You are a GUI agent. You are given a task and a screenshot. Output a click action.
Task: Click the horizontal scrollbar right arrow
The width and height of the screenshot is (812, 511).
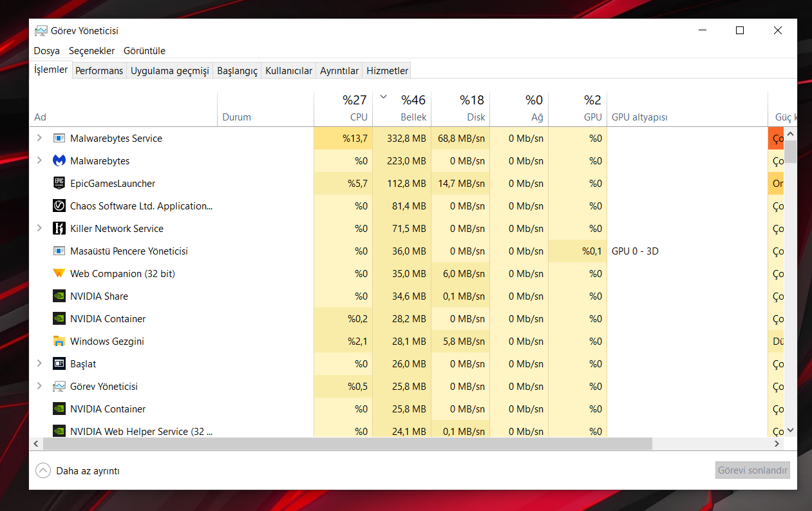(x=777, y=444)
